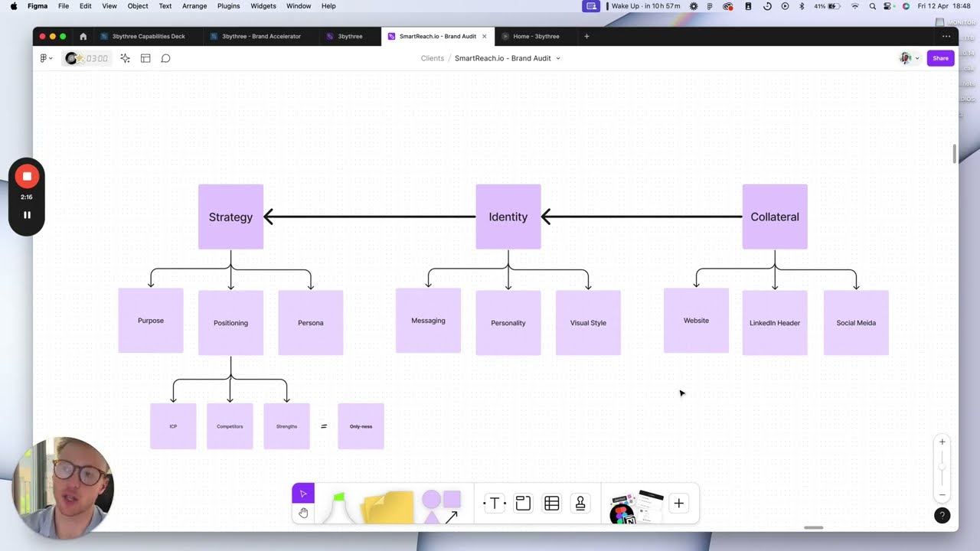Click the Share button
Viewport: 980px width, 551px height.
click(x=940, y=58)
